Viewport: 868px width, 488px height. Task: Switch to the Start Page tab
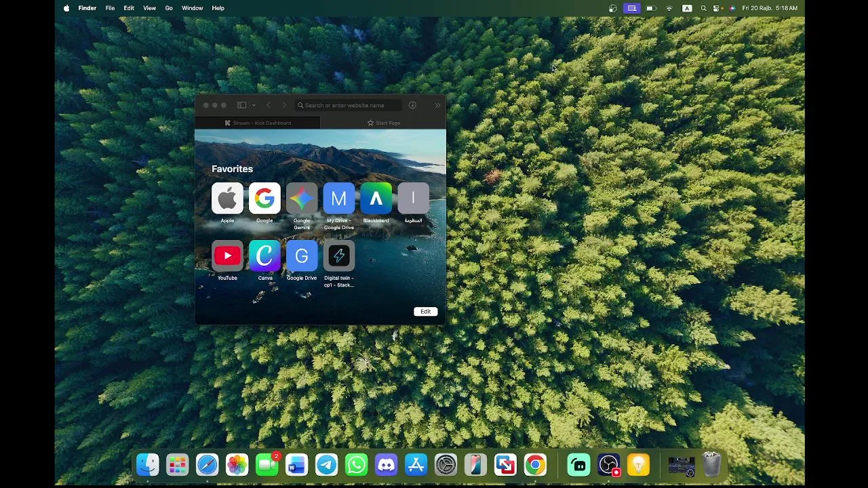point(383,123)
